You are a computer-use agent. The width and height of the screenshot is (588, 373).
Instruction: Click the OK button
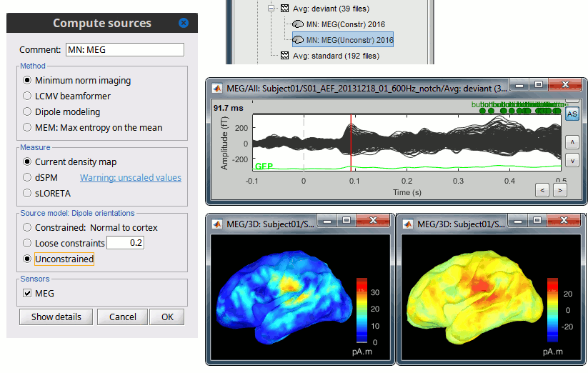[166, 317]
